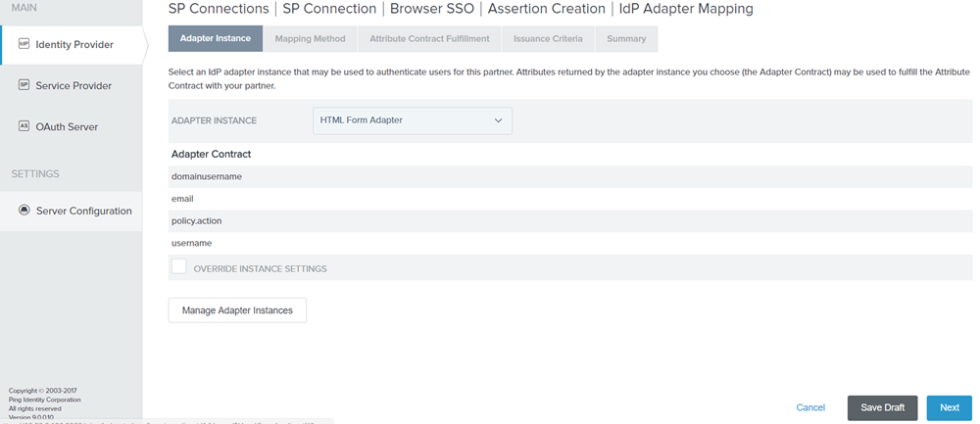Click the dropdown chevron beside HTML Form Adapter

498,120
